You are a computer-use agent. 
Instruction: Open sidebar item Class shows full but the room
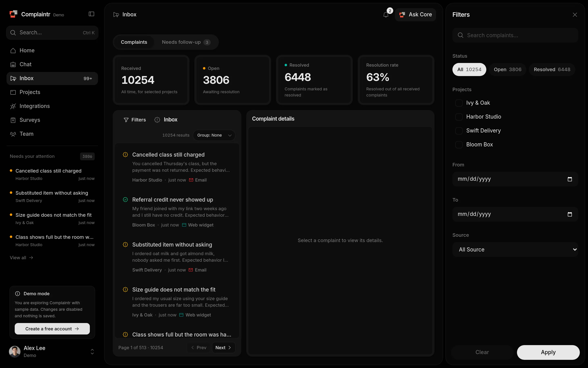click(52, 240)
